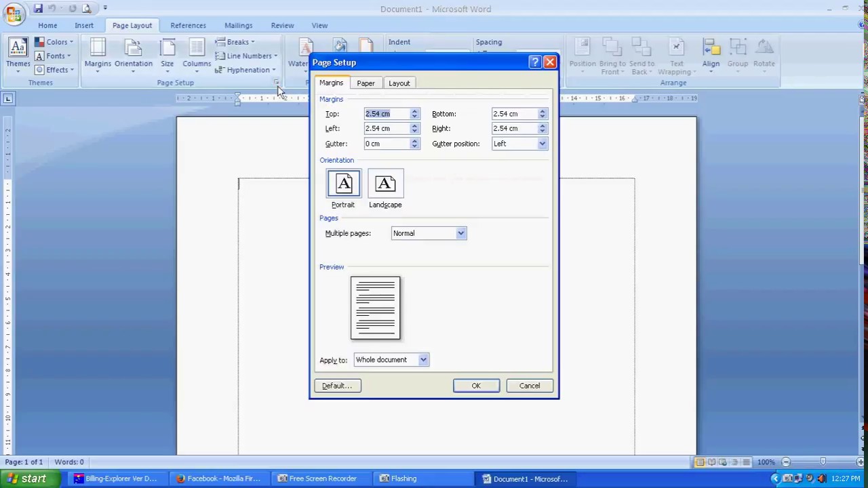Image resolution: width=868 pixels, height=488 pixels.
Task: Click the Gutter spinner arrows
Action: (414, 144)
